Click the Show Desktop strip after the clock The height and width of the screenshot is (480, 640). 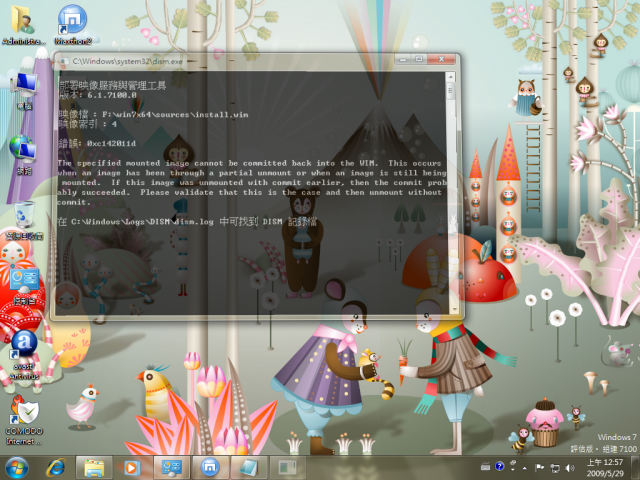coord(635,468)
